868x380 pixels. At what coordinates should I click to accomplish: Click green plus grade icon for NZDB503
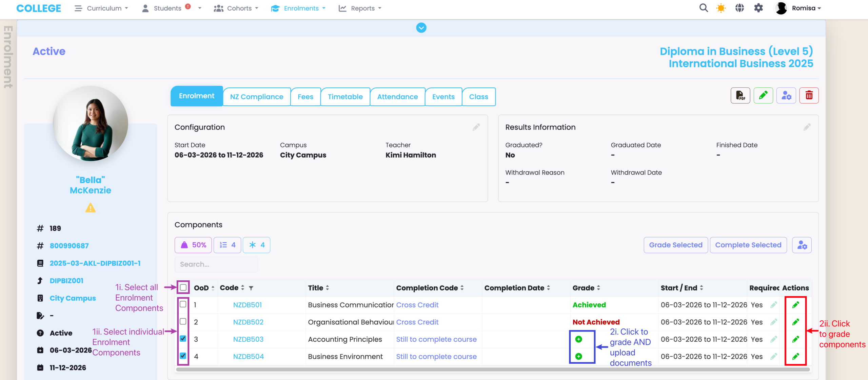point(579,339)
